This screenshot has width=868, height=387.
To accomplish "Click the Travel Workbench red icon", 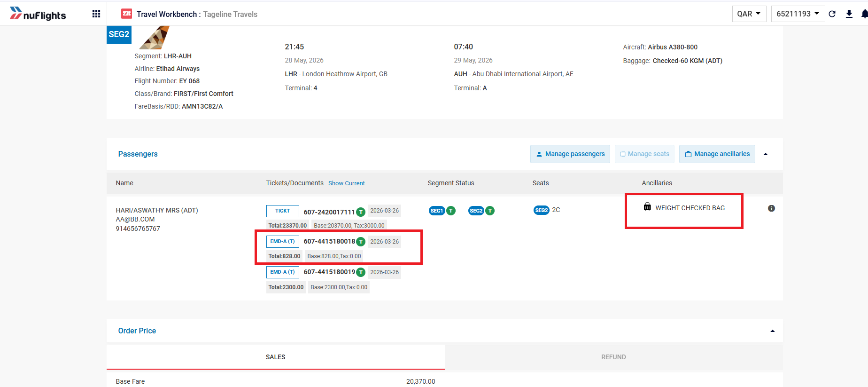I will tap(126, 14).
